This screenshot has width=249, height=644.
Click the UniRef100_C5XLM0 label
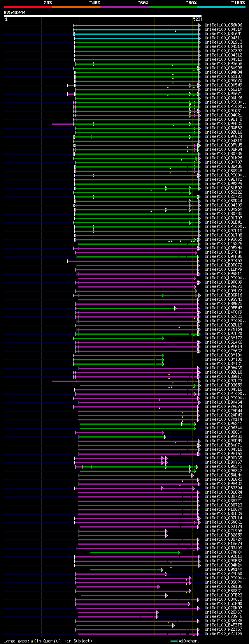[223, 475]
